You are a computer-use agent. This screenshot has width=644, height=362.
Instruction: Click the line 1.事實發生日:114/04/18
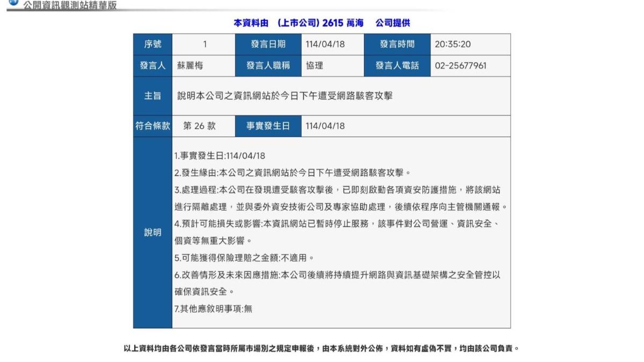coord(220,156)
